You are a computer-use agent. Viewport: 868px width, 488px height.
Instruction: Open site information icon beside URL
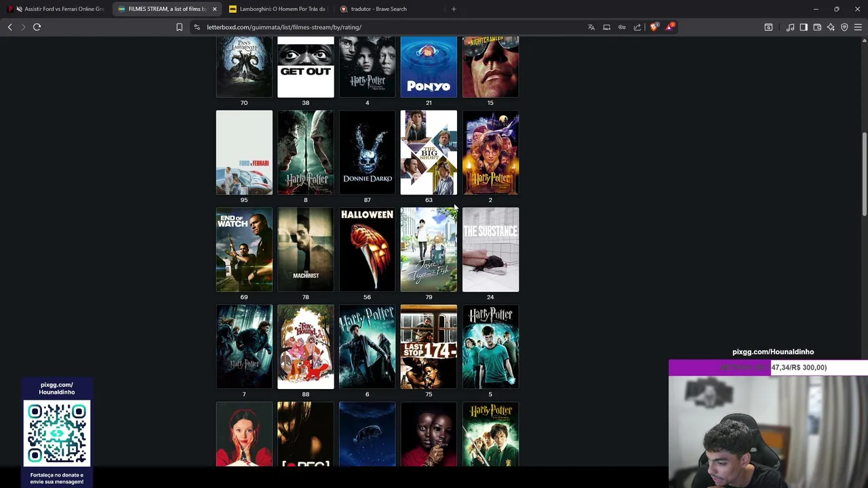(197, 27)
